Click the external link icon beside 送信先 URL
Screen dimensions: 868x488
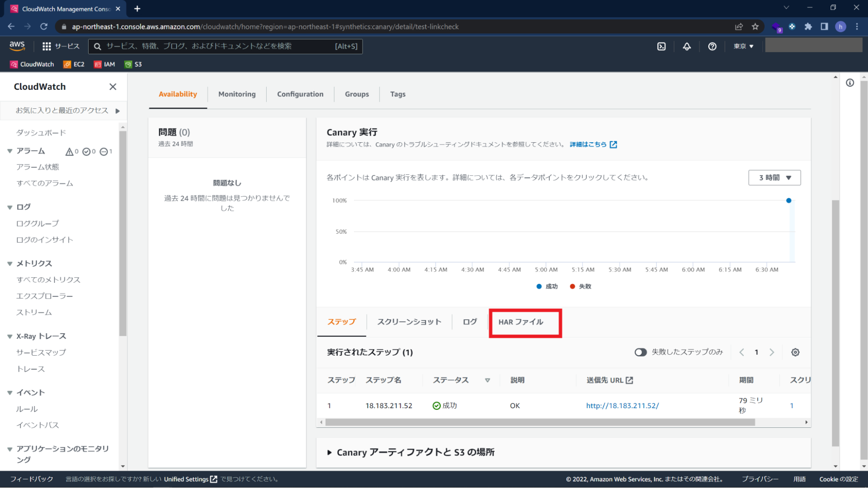click(629, 380)
